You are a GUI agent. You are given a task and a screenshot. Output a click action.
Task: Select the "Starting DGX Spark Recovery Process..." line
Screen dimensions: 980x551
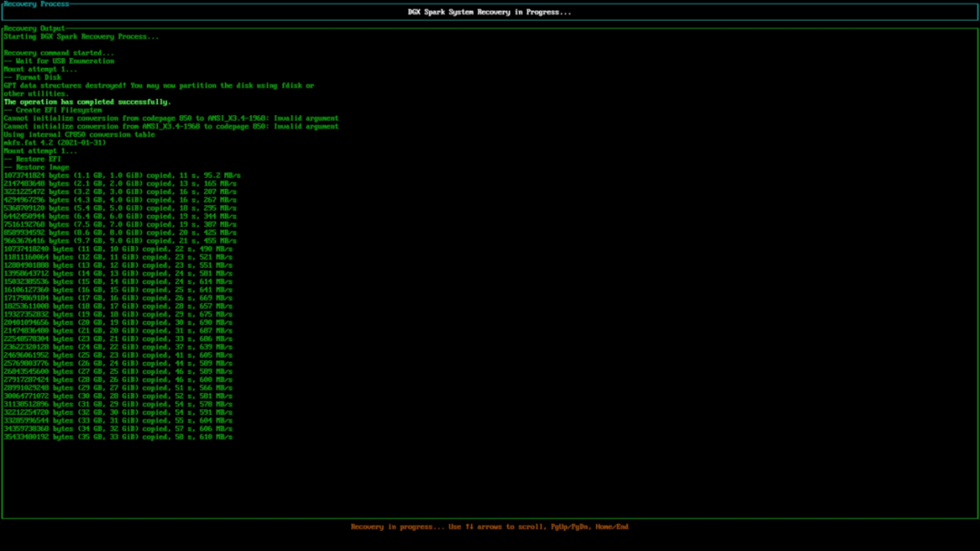point(82,36)
